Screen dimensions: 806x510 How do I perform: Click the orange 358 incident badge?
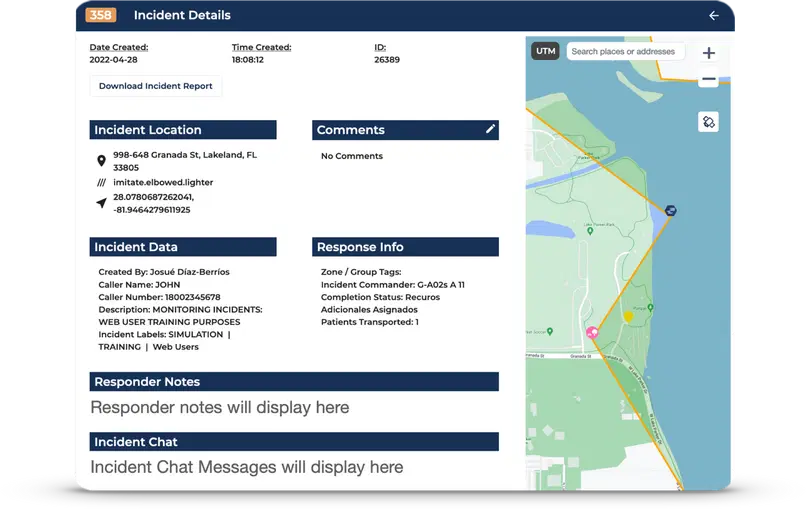coord(100,15)
